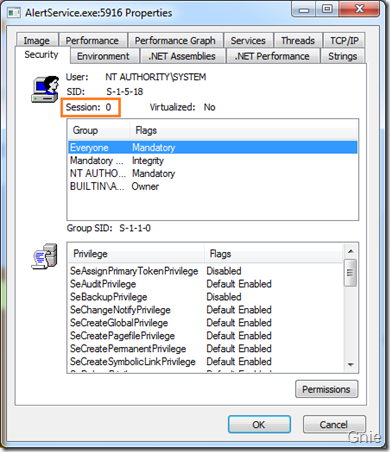Click the 'NT AUTHORITY\SYSTEM' user value

click(156, 77)
